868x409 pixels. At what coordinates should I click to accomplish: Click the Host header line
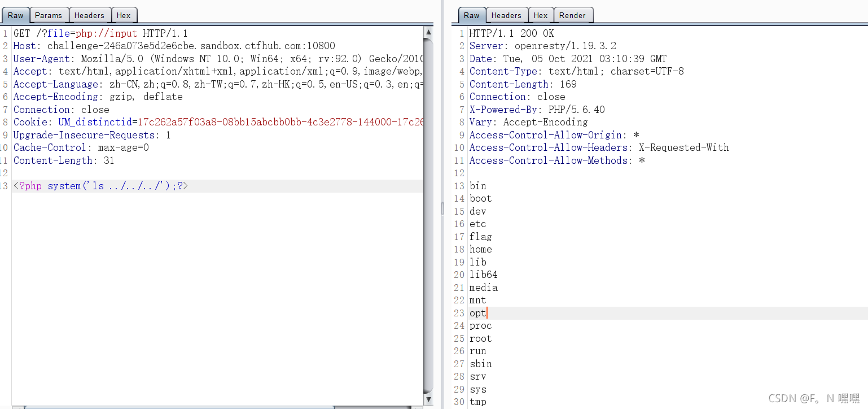[x=174, y=46]
